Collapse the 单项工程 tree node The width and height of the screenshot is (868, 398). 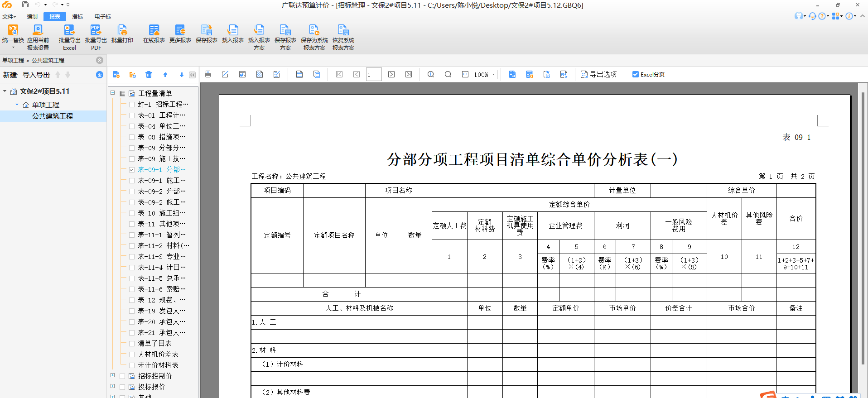[17, 105]
